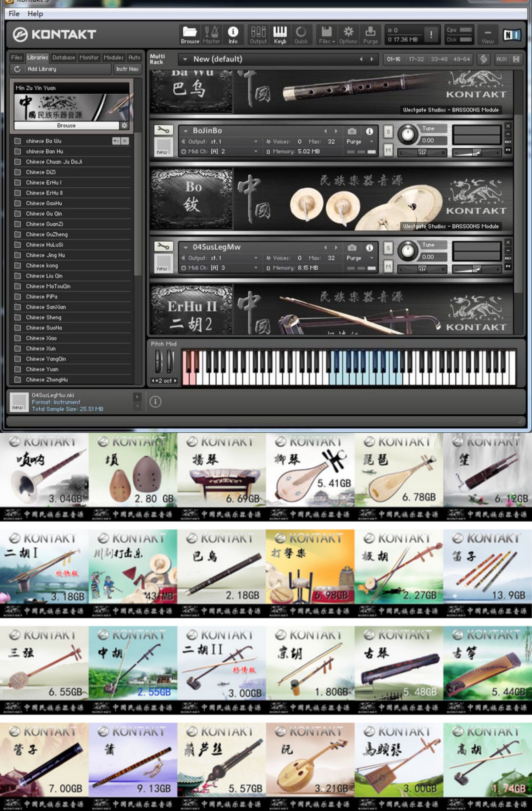Switch to the Modules tab
532x811 pixels.
click(x=113, y=57)
